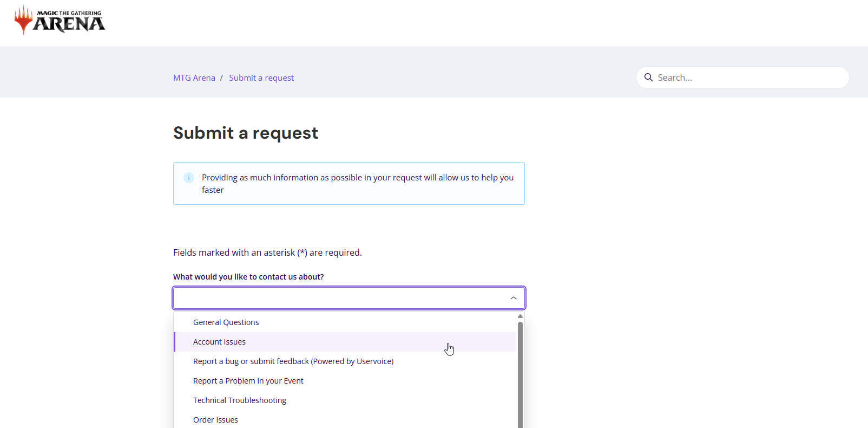Select Technical Troubleshooting option
The height and width of the screenshot is (428, 868).
click(x=345, y=400)
